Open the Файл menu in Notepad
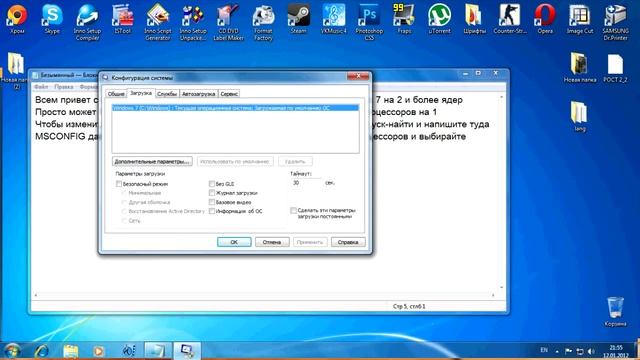 coord(41,87)
